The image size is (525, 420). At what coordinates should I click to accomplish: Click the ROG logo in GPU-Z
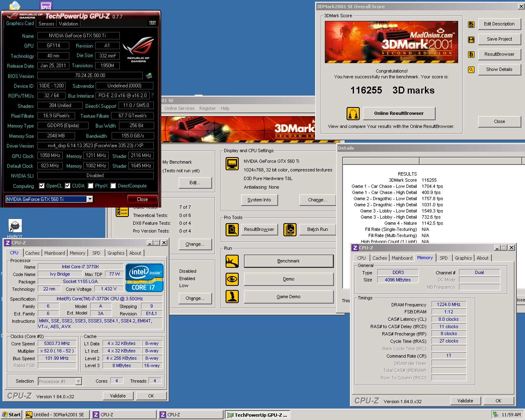click(x=138, y=49)
